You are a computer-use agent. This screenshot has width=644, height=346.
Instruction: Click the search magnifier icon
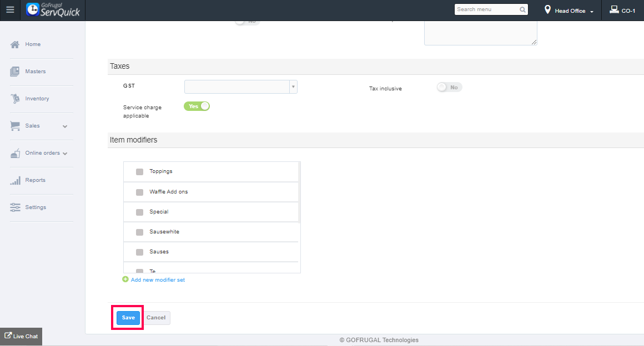(x=522, y=9)
